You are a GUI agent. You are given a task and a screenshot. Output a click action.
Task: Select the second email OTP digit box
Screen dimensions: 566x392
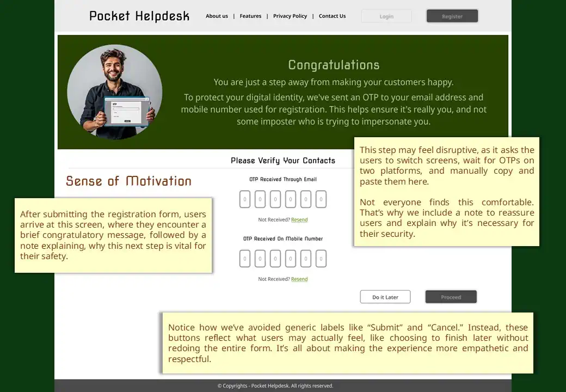[260, 199]
